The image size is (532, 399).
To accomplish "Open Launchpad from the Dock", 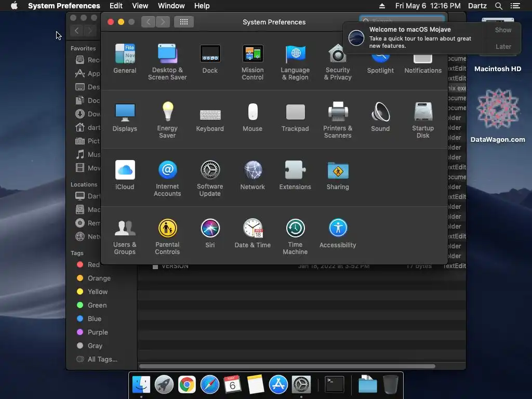I will click(164, 385).
